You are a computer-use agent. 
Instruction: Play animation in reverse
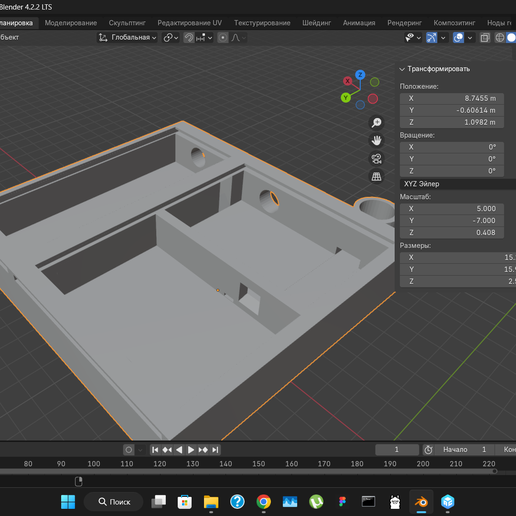click(x=179, y=450)
